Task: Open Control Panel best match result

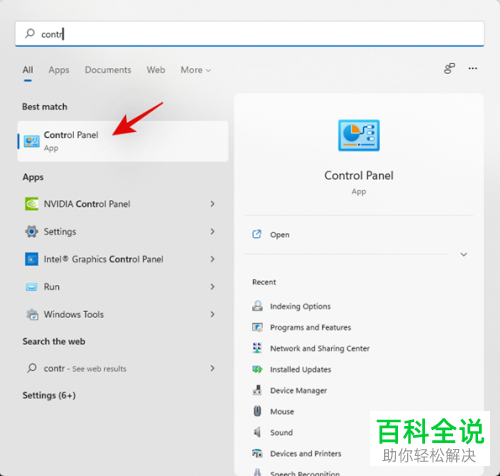Action: point(123,141)
